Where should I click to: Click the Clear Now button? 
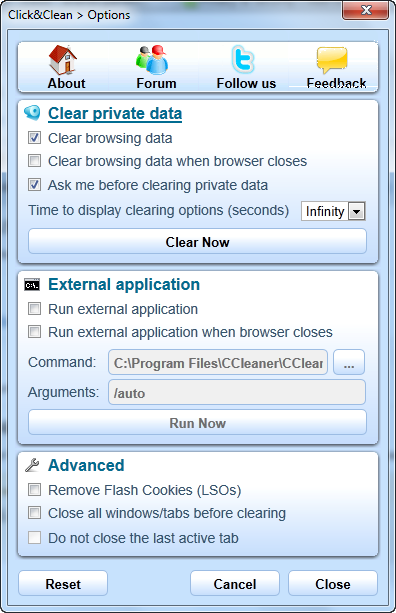pos(197,242)
